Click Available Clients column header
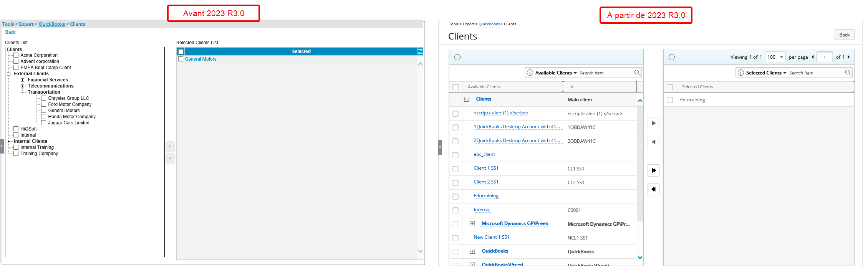 [x=484, y=87]
